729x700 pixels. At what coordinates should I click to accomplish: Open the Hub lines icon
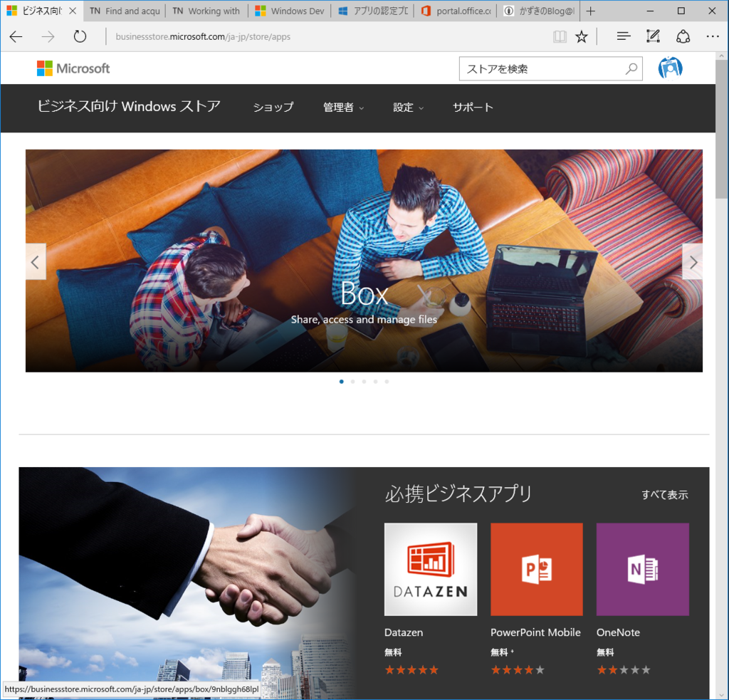[x=624, y=36]
